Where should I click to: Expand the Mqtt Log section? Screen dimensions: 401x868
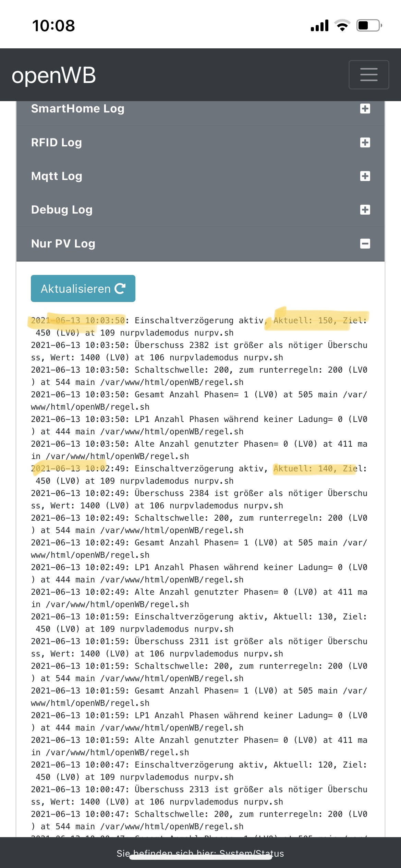click(200, 176)
